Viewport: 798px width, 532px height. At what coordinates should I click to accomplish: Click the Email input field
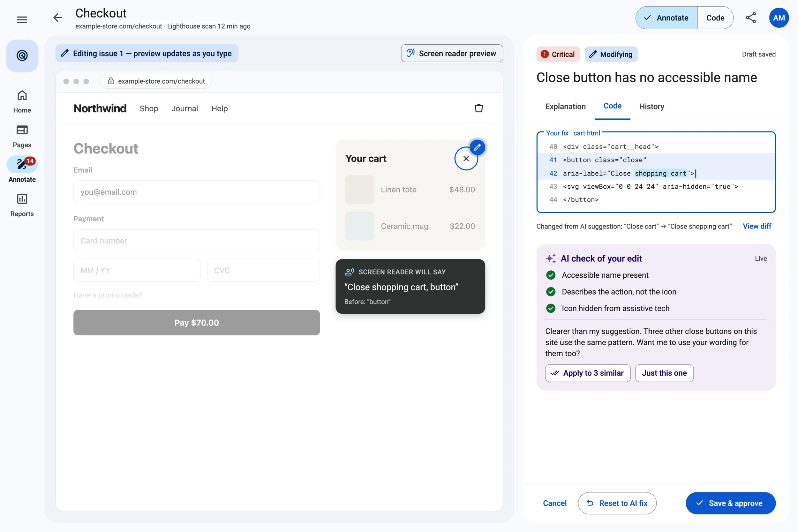pos(196,192)
